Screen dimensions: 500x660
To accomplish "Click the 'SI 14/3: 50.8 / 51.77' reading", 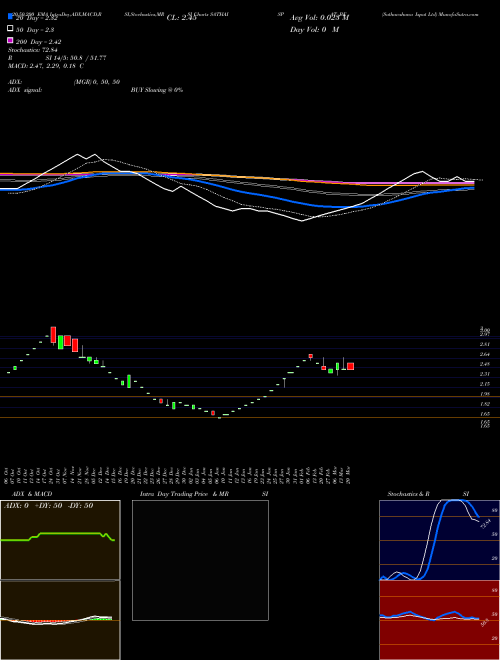I will click(76, 58).
